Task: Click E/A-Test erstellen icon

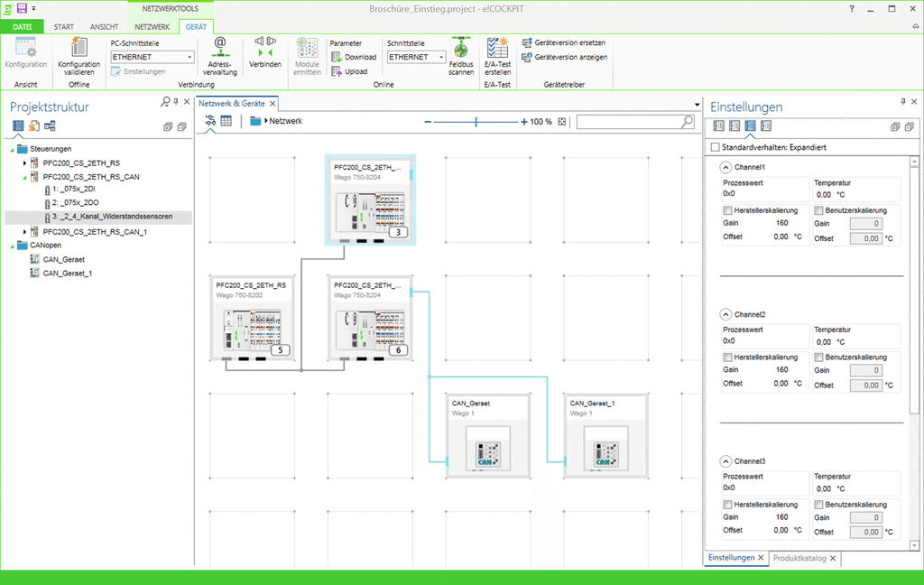Action: point(497,47)
